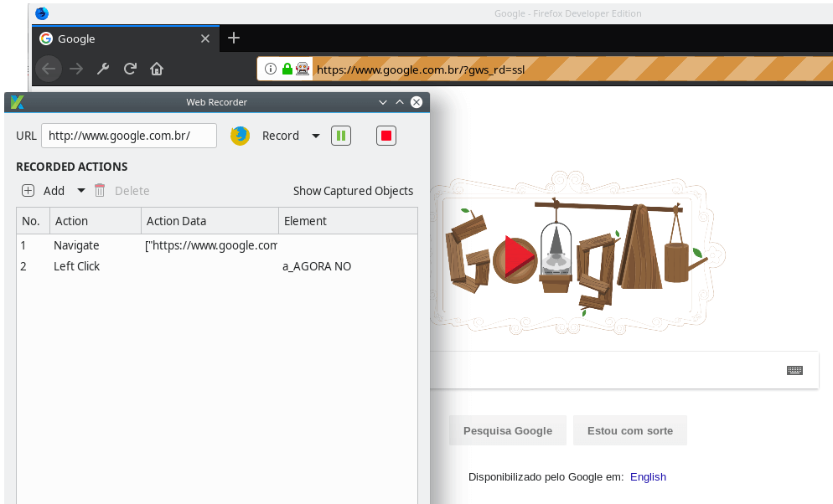This screenshot has width=833, height=504.
Task: Click the Element column header
Action: point(348,221)
